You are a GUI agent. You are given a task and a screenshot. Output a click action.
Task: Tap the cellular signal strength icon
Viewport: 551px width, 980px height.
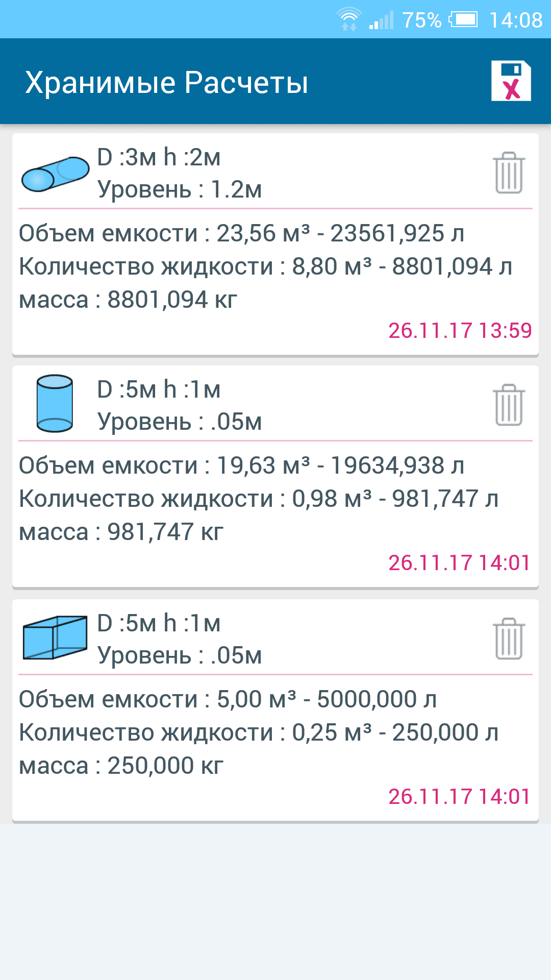pyautogui.click(x=382, y=20)
